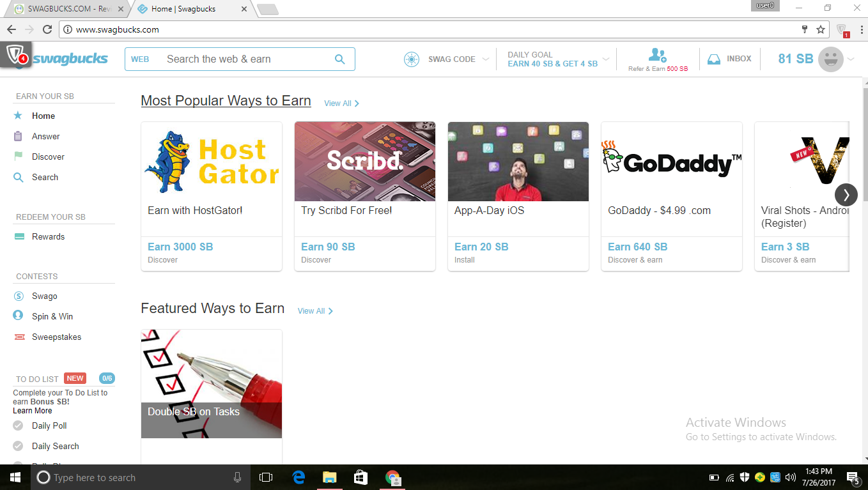The height and width of the screenshot is (490, 868).
Task: Close the Home | Swagbucks tab
Action: [244, 9]
